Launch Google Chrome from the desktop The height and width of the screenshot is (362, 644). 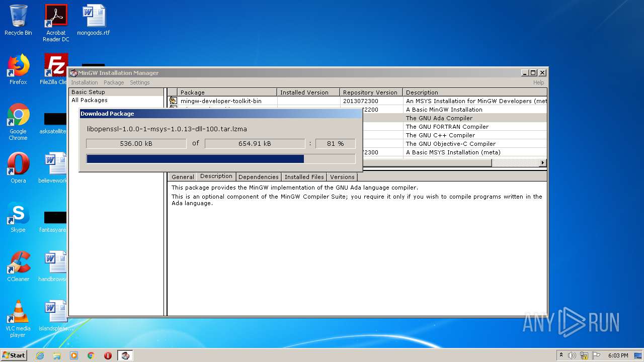click(18, 122)
